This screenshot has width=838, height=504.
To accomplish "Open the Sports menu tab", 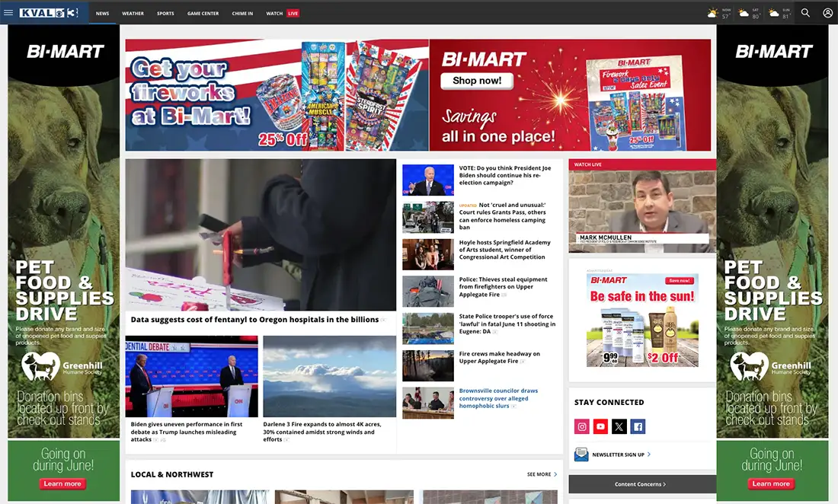I will (x=165, y=14).
